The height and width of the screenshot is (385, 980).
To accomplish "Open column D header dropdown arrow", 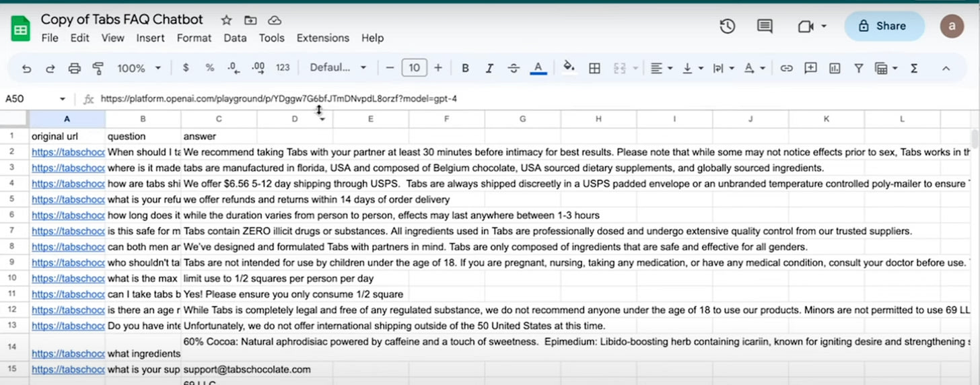I will pos(322,119).
